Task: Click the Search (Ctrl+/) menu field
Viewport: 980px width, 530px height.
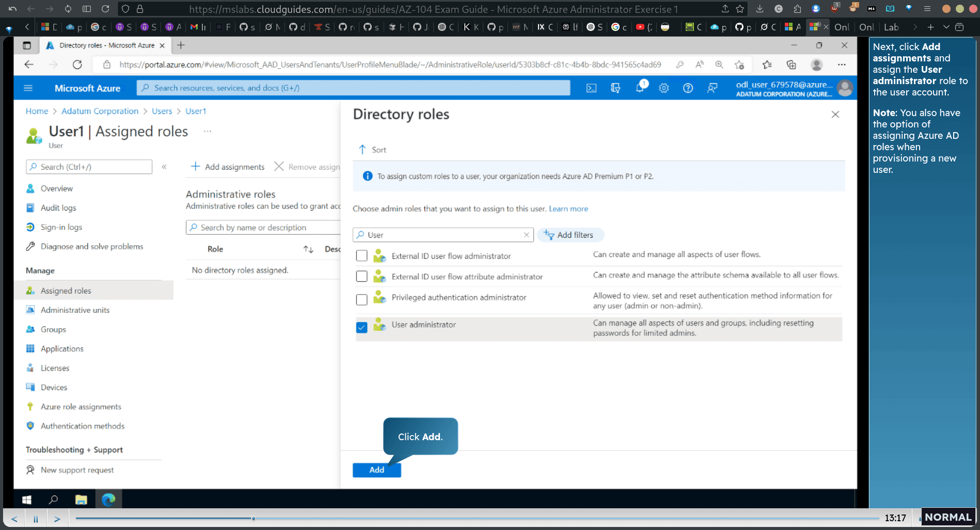Action: tap(89, 167)
